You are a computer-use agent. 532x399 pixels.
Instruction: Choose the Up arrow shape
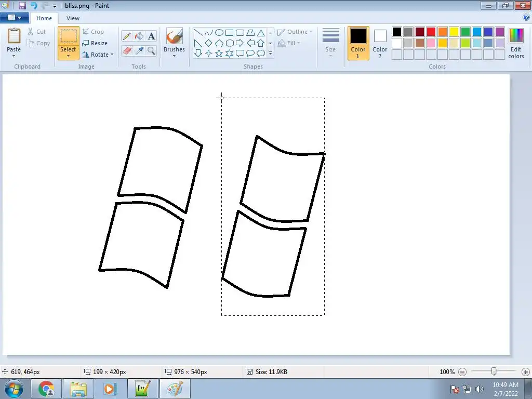tap(261, 43)
